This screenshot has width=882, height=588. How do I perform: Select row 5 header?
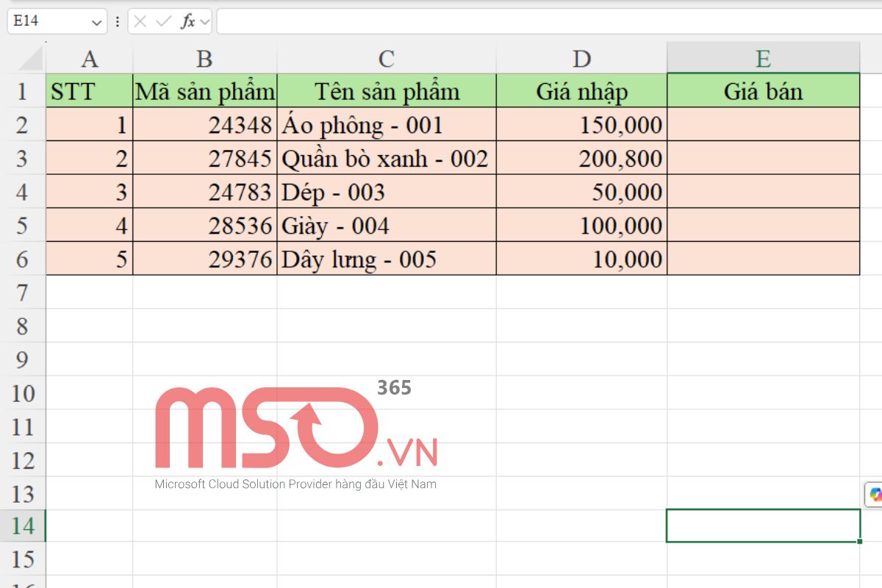click(x=23, y=226)
